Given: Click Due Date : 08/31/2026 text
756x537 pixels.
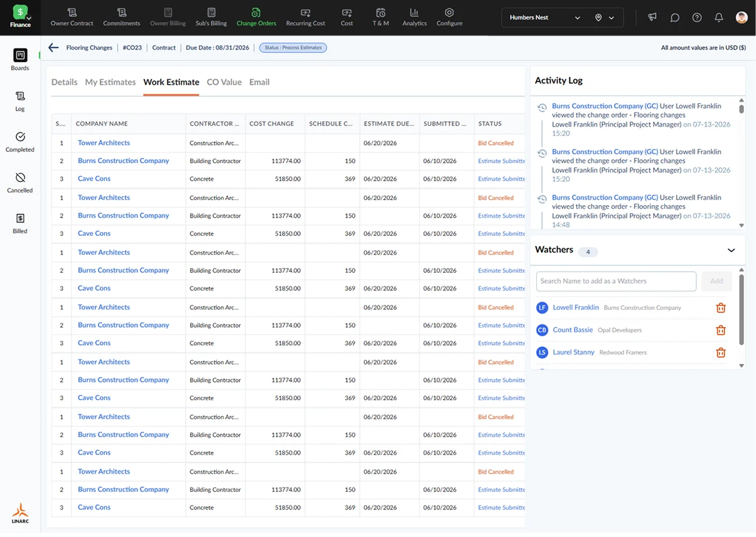Looking at the screenshot, I should tap(219, 48).
